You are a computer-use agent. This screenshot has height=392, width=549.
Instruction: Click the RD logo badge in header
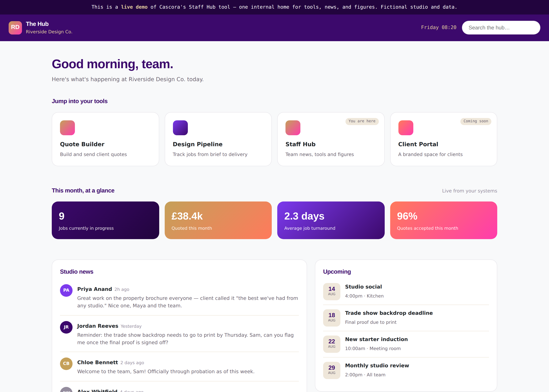15,27
